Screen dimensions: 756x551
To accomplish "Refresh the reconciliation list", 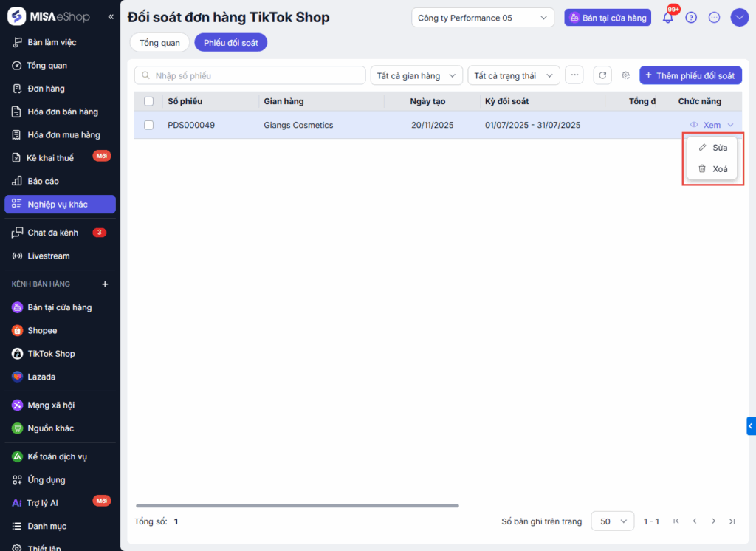I will [x=602, y=75].
